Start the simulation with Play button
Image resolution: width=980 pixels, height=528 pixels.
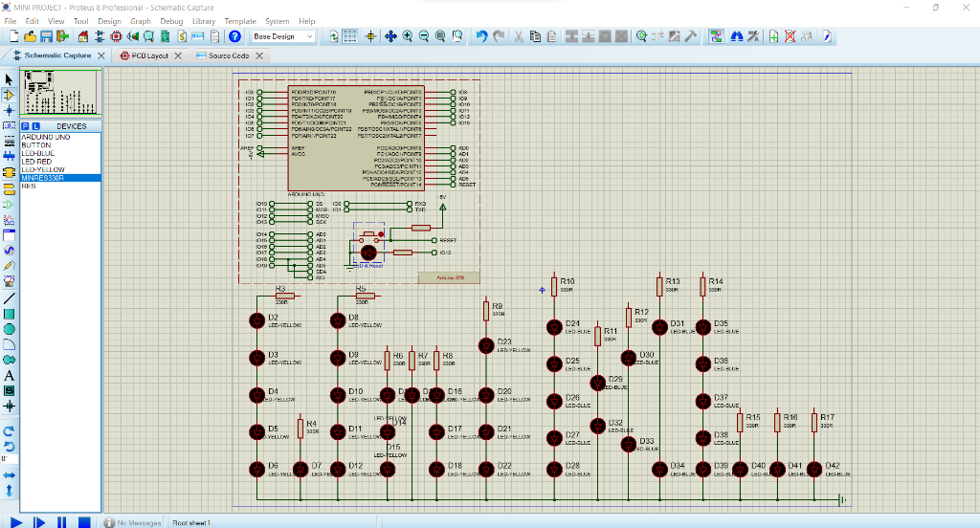(x=17, y=522)
